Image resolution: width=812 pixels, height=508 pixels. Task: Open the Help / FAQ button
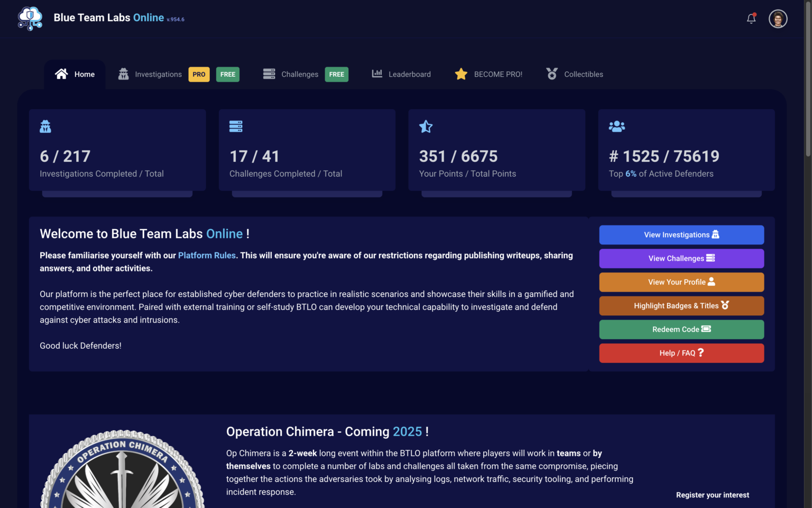click(681, 353)
